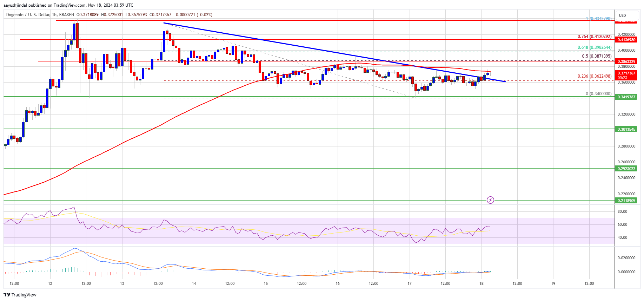Click date 14 on the time axis

(194, 283)
